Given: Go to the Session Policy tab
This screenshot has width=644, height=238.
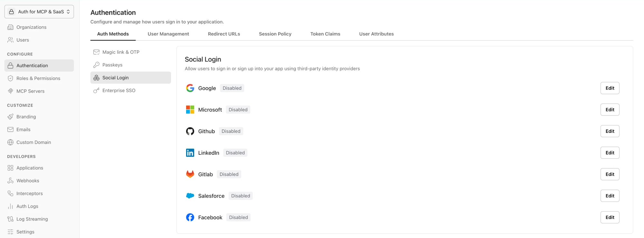Looking at the screenshot, I should pos(275,34).
